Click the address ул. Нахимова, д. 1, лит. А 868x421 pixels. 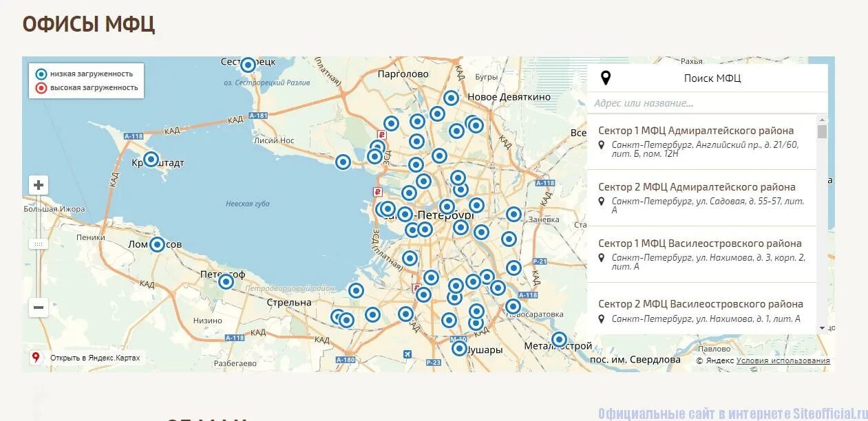coord(748,319)
